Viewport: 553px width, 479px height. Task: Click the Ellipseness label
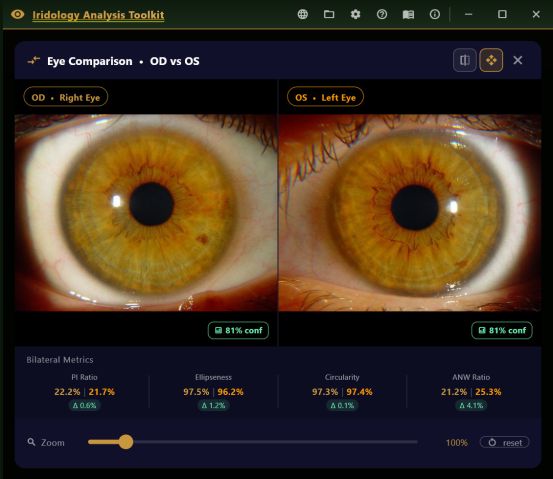point(213,377)
